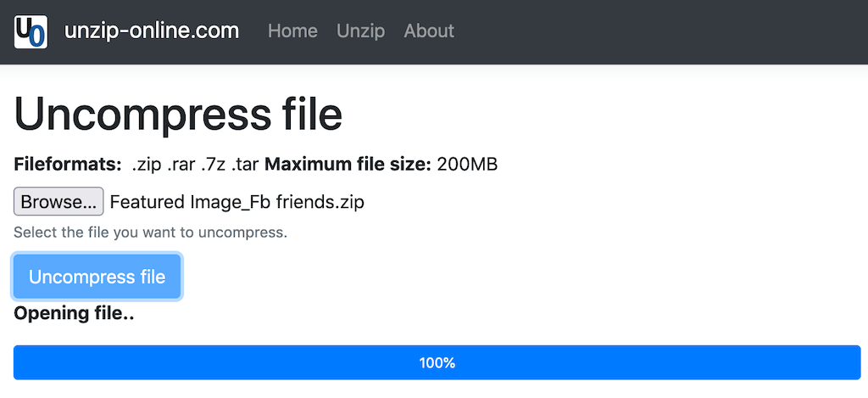868x398 pixels.
Task: Click the Fileformats: label
Action: point(68,164)
